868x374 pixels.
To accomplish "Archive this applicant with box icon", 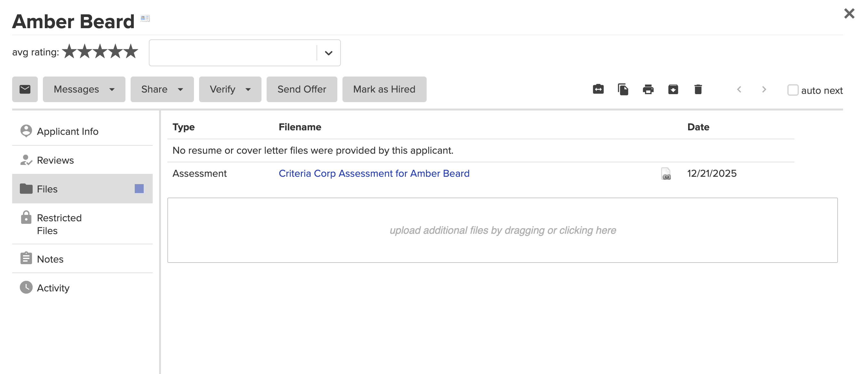I will click(x=673, y=89).
